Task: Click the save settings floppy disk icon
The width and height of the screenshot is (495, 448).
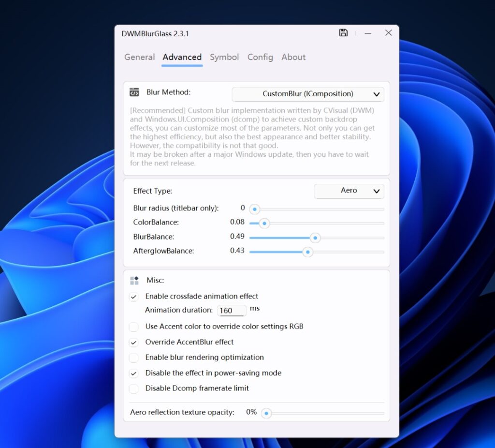Action: (344, 32)
